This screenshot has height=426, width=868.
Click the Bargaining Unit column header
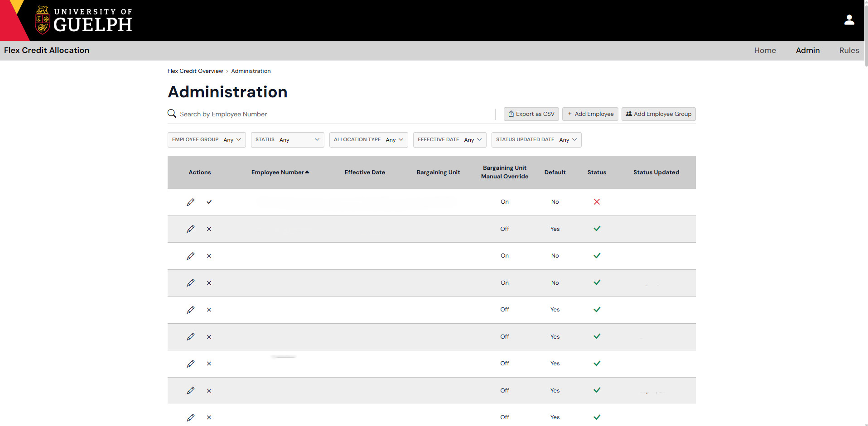pos(438,172)
